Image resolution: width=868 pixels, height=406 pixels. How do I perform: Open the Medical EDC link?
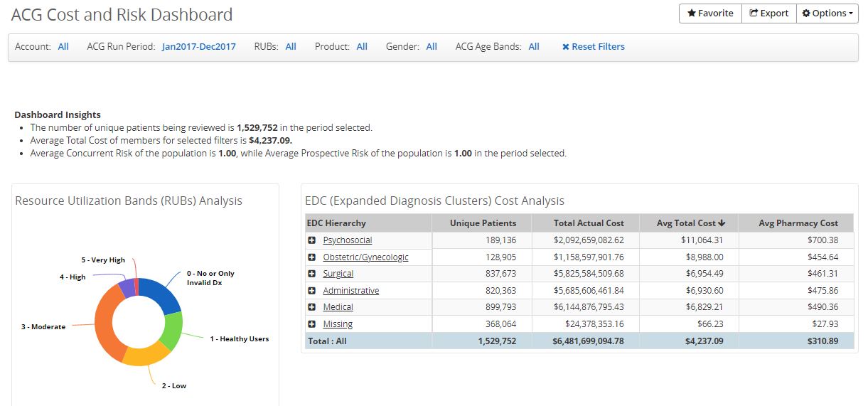338,307
